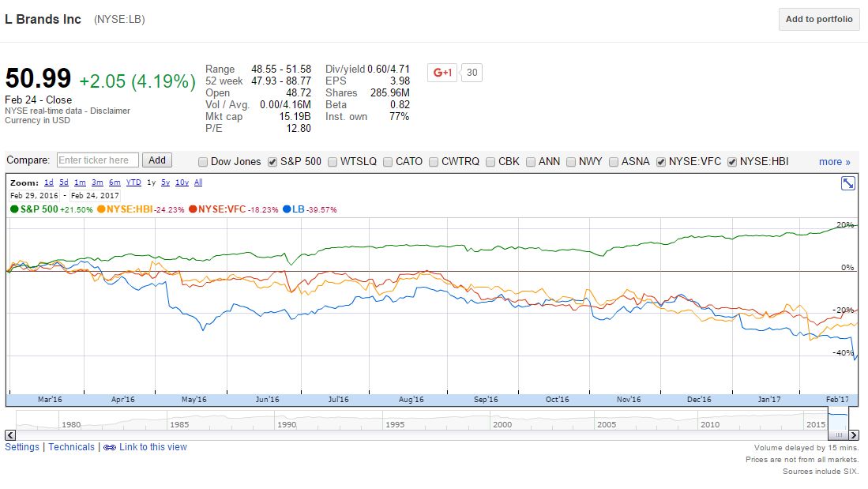
Task: Open the Disclaimer link
Action: coord(110,111)
